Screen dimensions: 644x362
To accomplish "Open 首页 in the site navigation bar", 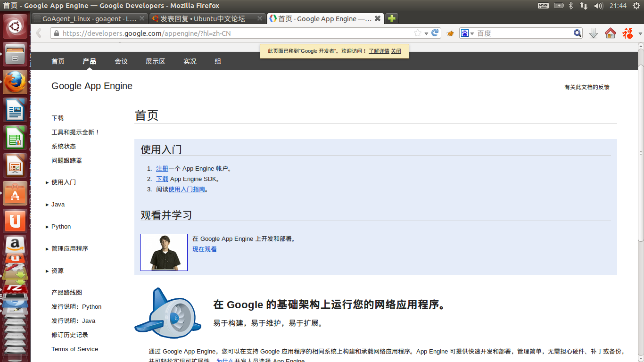I will [58, 61].
